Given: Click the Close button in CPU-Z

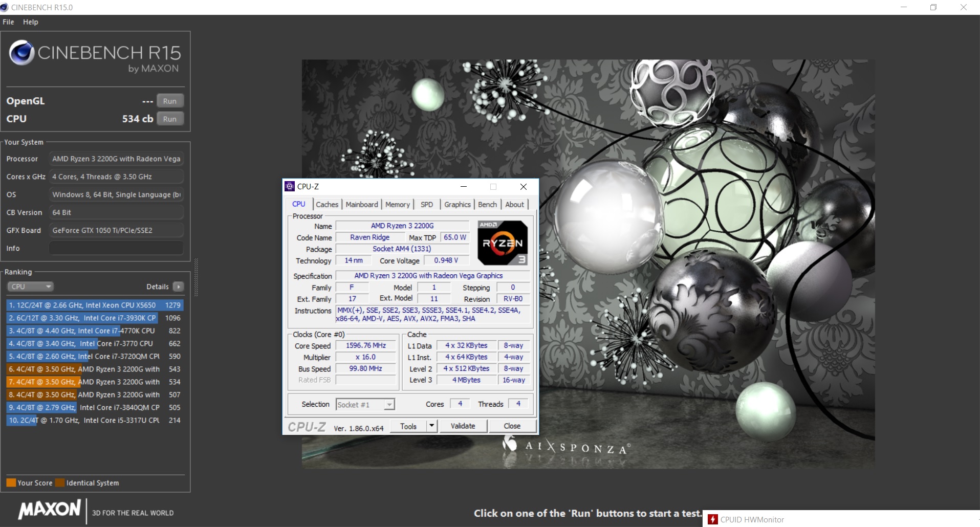Looking at the screenshot, I should click(x=512, y=426).
